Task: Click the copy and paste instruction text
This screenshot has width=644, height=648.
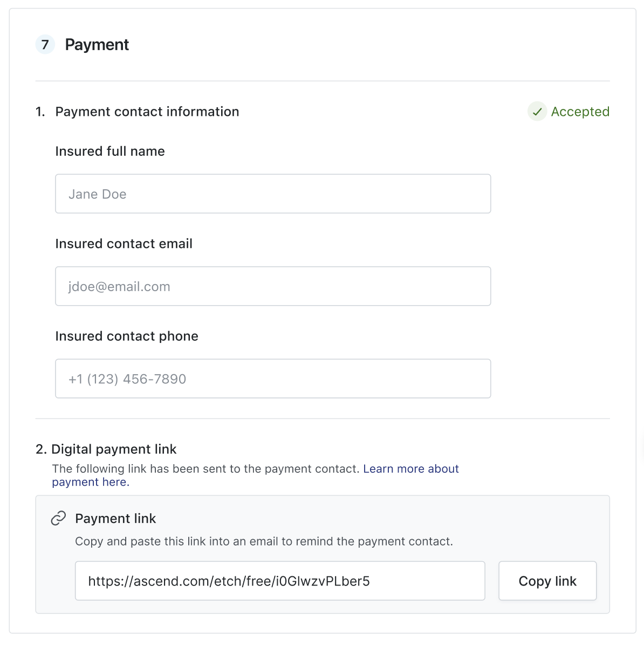Action: point(264,541)
